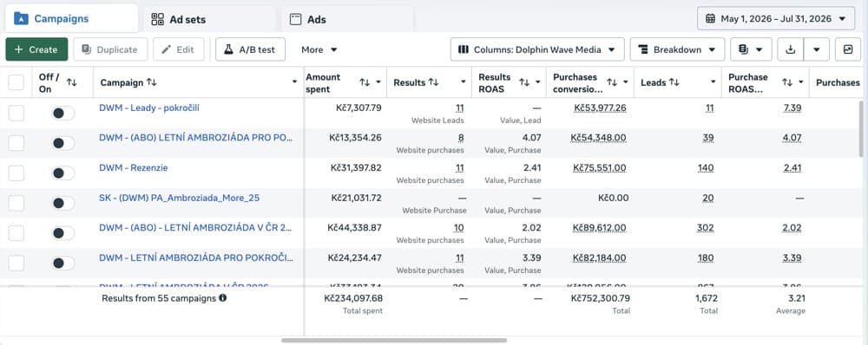Image resolution: width=868 pixels, height=345 pixels.
Task: Click the calendar icon in date range
Action: tap(710, 19)
